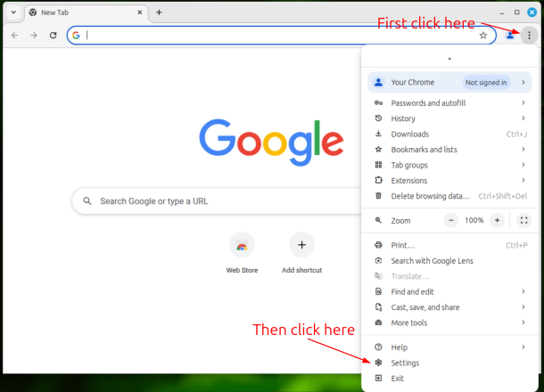Select Downloads menu item
This screenshot has height=392, width=544.
(409, 135)
